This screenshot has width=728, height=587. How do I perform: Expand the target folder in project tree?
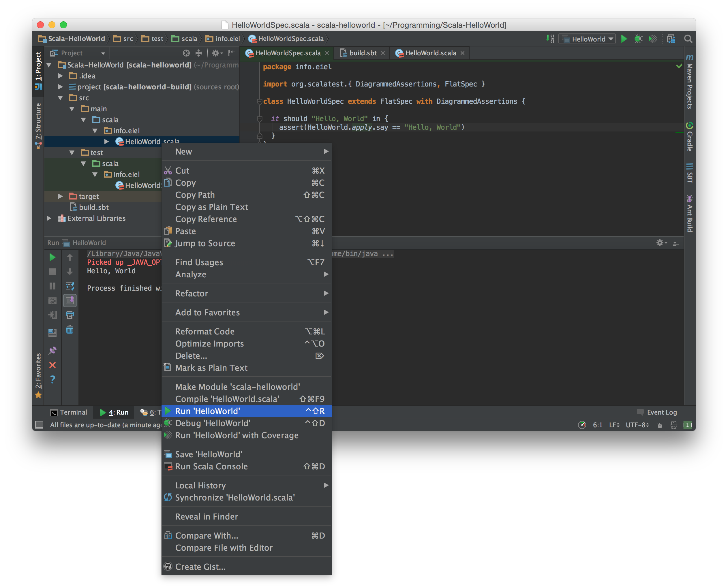pyautogui.click(x=60, y=196)
